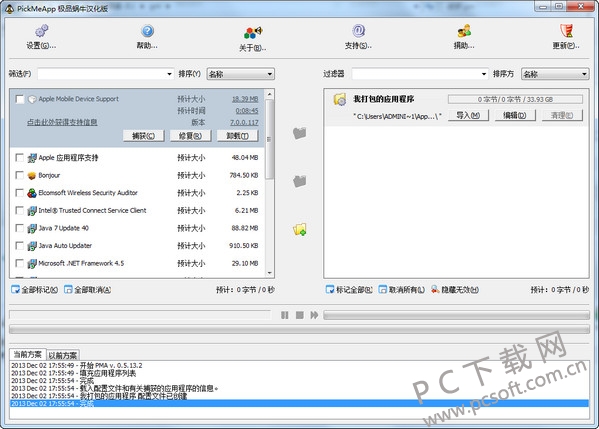599x429 pixels.
Task: Check the Java Auto Updater checkbox
Action: coord(19,245)
